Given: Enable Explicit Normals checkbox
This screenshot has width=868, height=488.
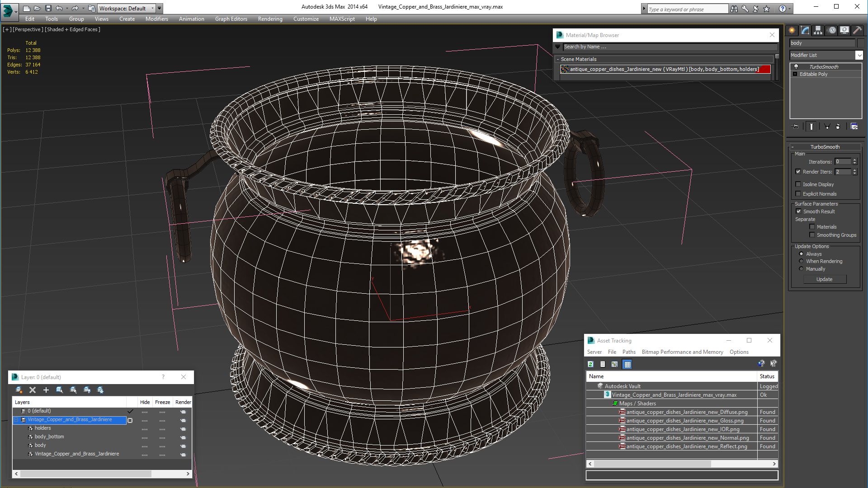Looking at the screenshot, I should 798,194.
